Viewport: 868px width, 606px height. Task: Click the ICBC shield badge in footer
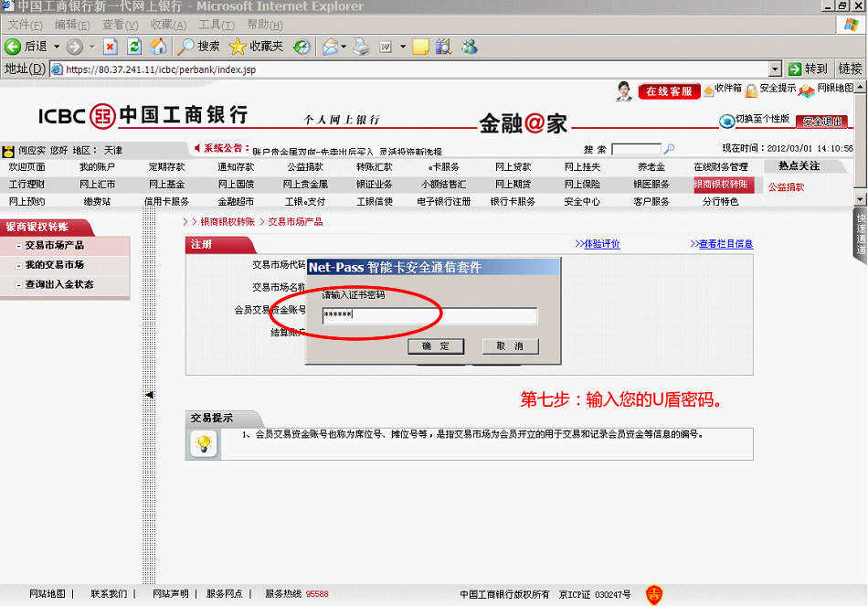click(x=654, y=594)
